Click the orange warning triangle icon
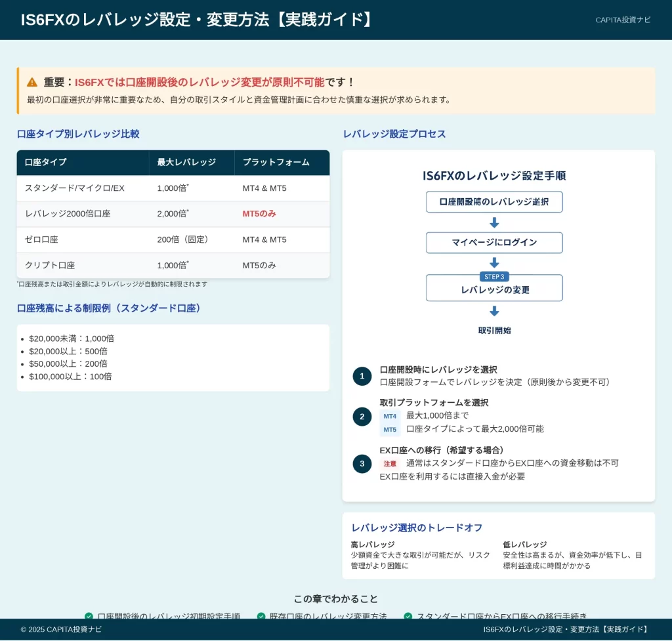The height and width of the screenshot is (641, 672). (32, 82)
